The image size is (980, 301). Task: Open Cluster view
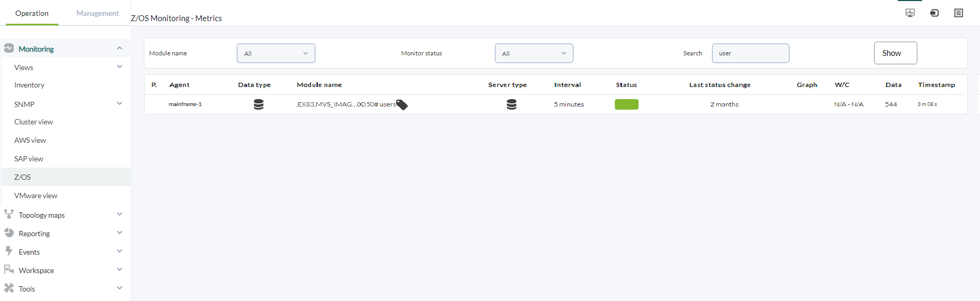34,122
